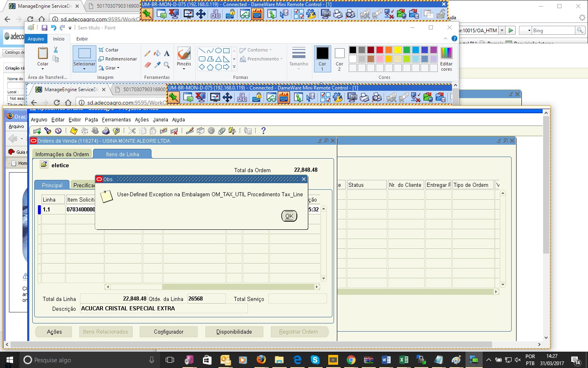Open the Janela menu in Oracle
This screenshot has height=368, width=588.
coord(160,120)
